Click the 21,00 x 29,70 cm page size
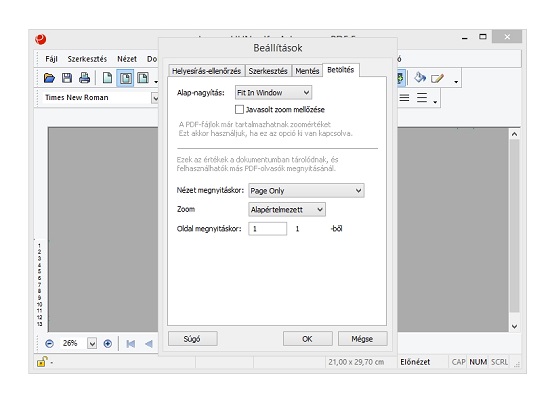Image resolution: width=550 pixels, height=395 pixels. [356, 362]
